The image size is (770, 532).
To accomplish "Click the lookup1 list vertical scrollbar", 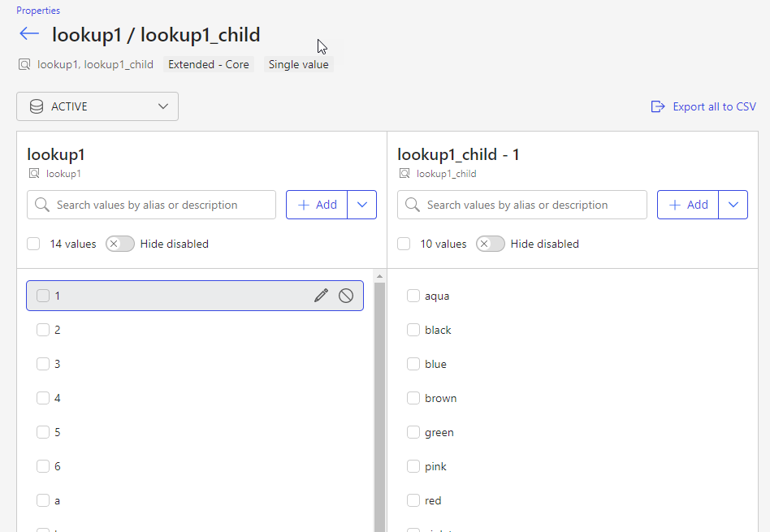I will (x=379, y=406).
